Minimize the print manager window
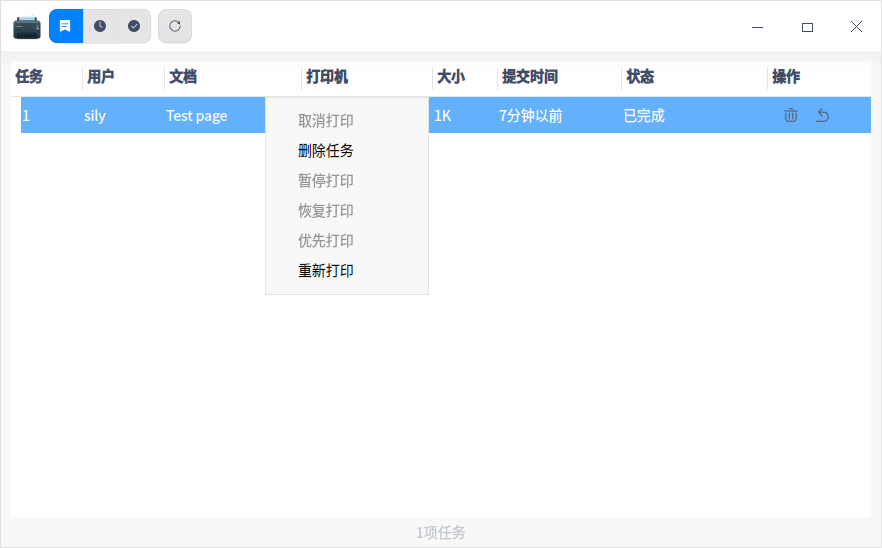The image size is (882, 548). [x=758, y=26]
